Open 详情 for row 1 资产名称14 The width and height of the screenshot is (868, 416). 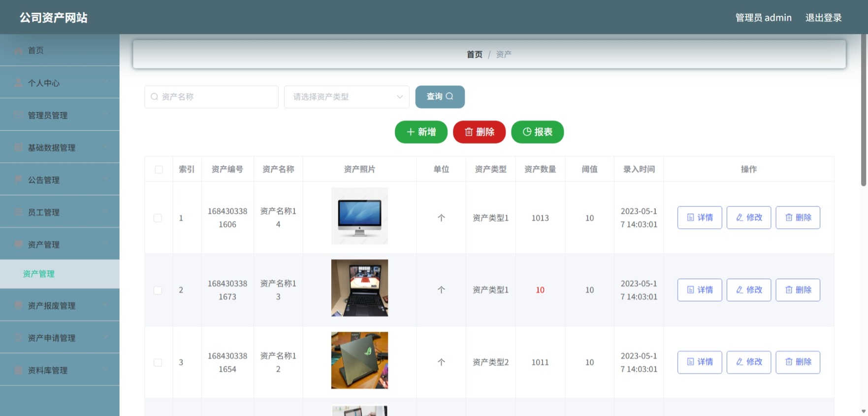tap(700, 217)
